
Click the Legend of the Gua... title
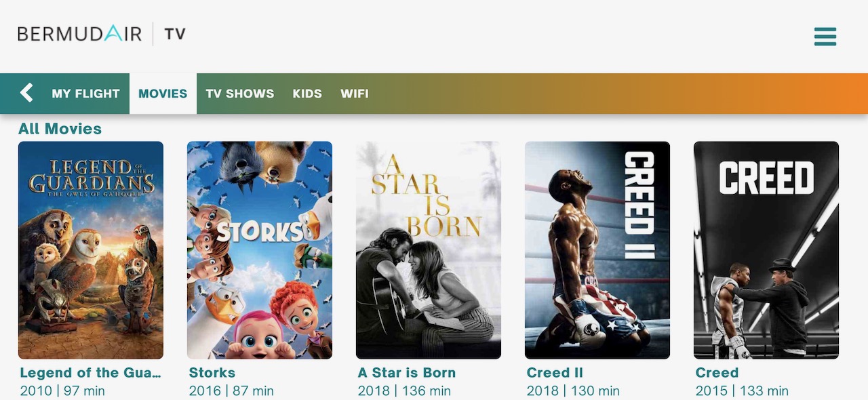tap(91, 373)
